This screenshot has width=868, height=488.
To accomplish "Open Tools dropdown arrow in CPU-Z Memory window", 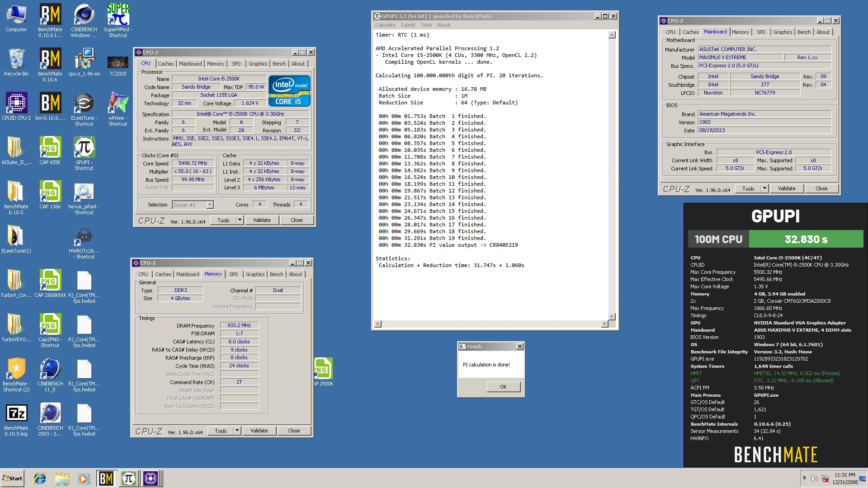I will tap(237, 431).
